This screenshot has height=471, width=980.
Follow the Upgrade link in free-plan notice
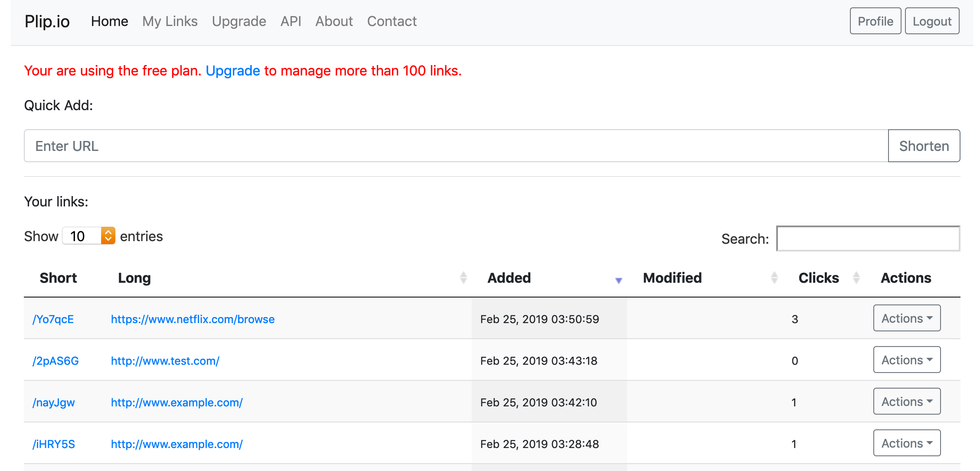pos(233,71)
